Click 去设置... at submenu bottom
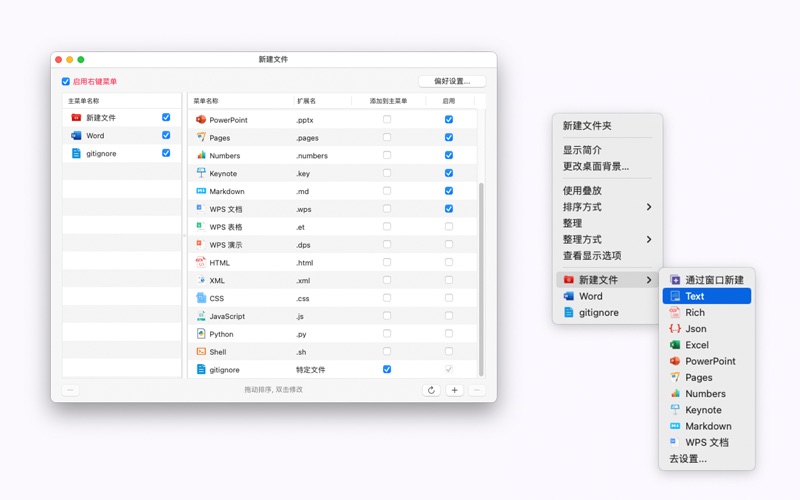Viewport: 800px width, 500px height. tap(688, 459)
